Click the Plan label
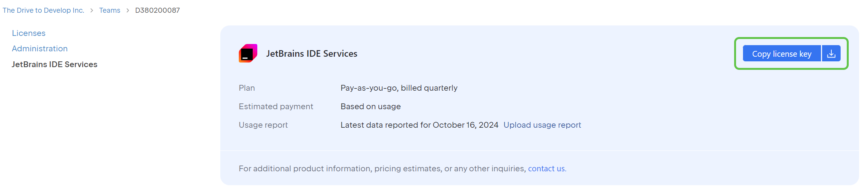 click(x=247, y=88)
